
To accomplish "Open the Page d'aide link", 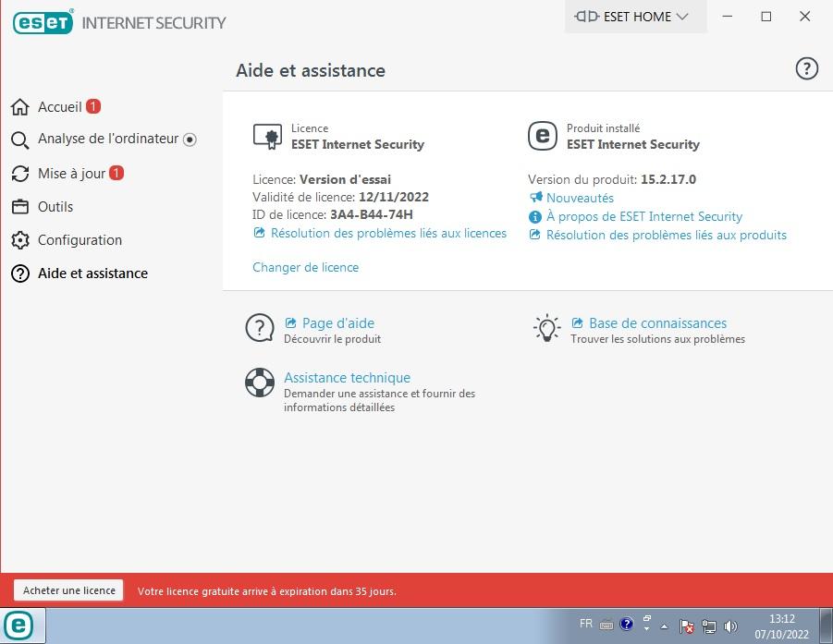I will [337, 322].
